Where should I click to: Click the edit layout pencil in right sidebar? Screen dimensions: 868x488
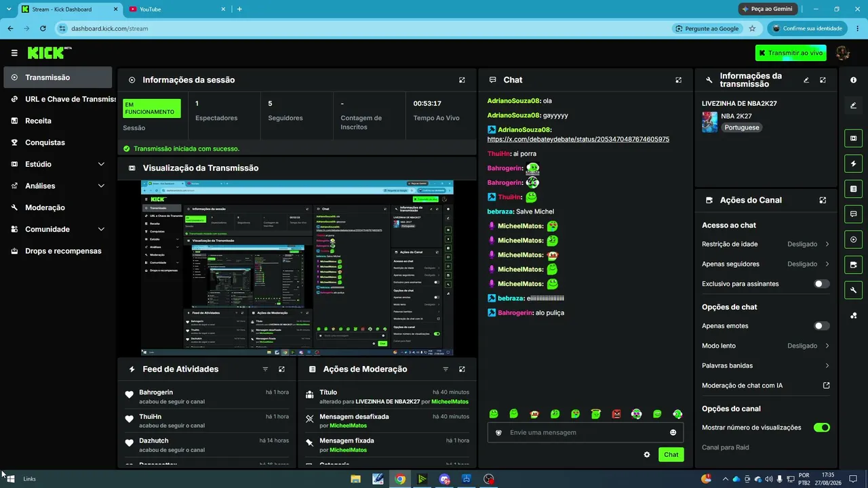853,105
